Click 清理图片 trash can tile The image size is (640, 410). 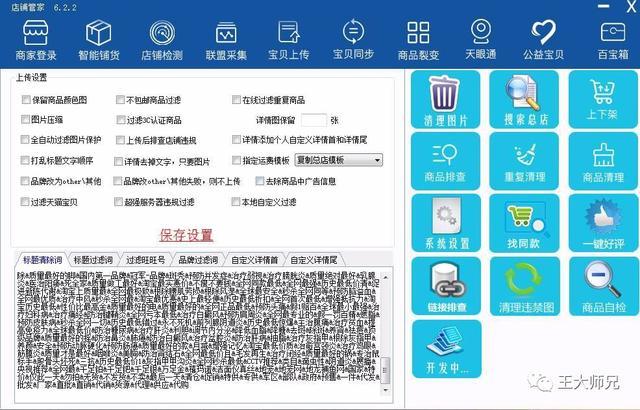tap(445, 99)
